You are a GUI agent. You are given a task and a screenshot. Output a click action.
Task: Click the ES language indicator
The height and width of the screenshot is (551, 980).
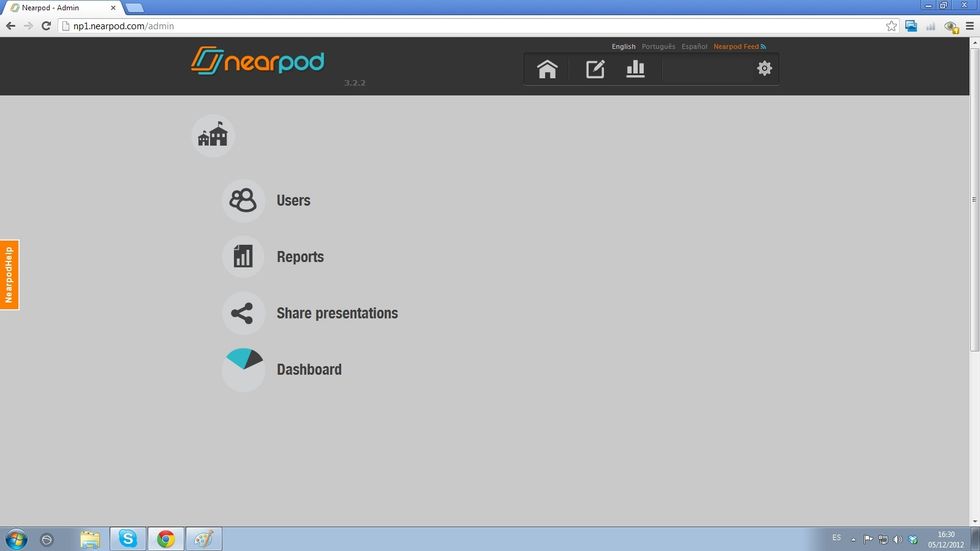(836, 537)
